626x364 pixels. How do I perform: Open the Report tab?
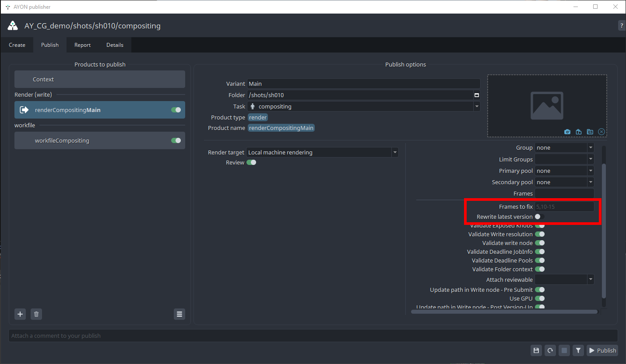tap(82, 45)
